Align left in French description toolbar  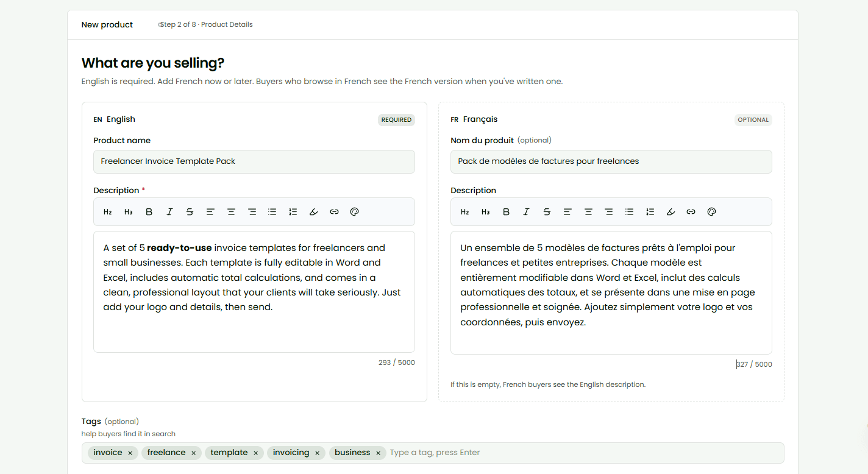(567, 212)
